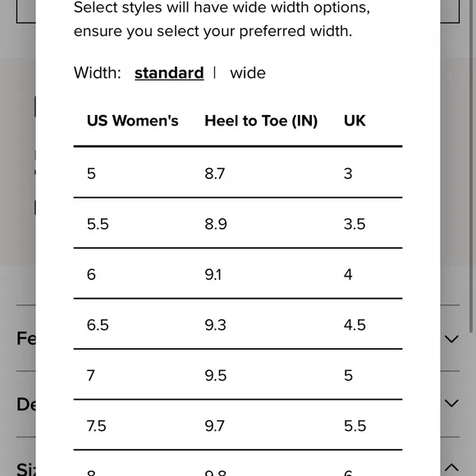Expand the Fe section chevron
Screen dimensions: 476x476
pyautogui.click(x=451, y=339)
